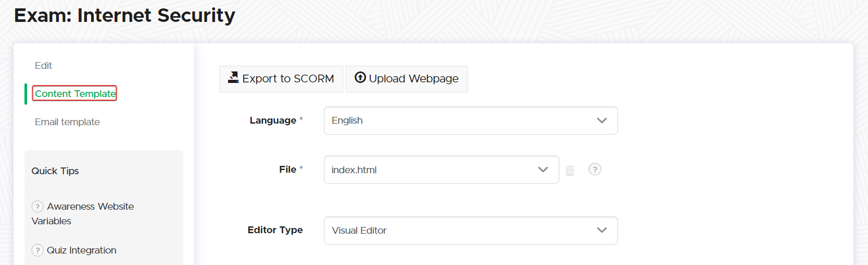
Task: Go to the Edit section
Action: tap(43, 66)
